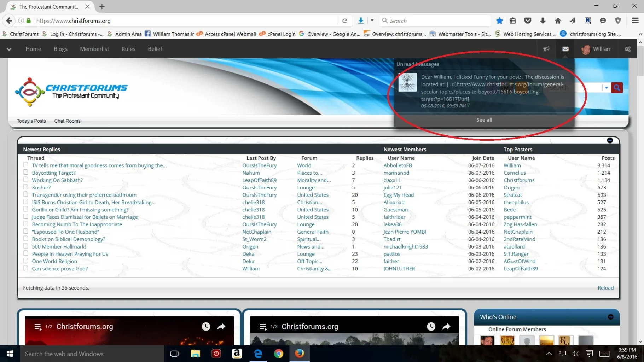Image resolution: width=644 pixels, height=362 pixels.
Task: Open the forum settings gears icon
Action: (628, 49)
